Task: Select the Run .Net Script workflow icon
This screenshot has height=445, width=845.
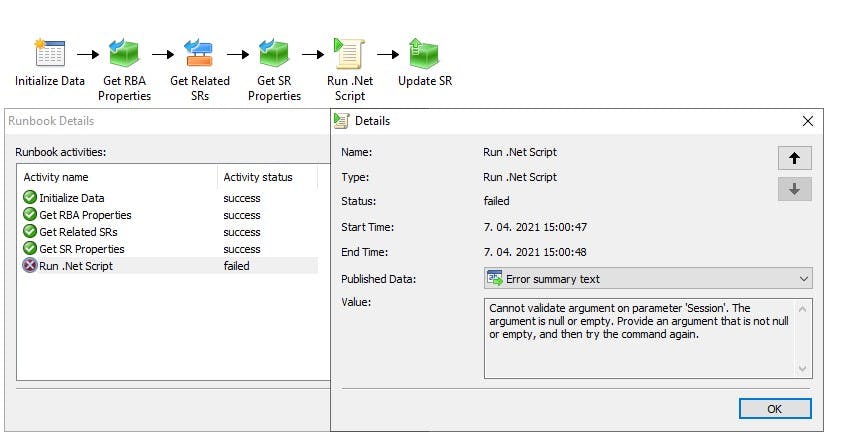Action: [349, 53]
